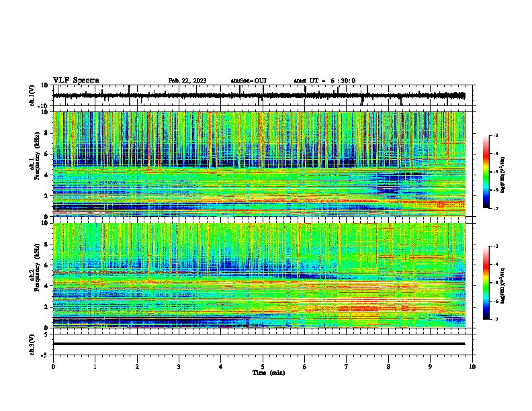Select the "start UT = 6:30:0" header text

pyautogui.click(x=324, y=81)
